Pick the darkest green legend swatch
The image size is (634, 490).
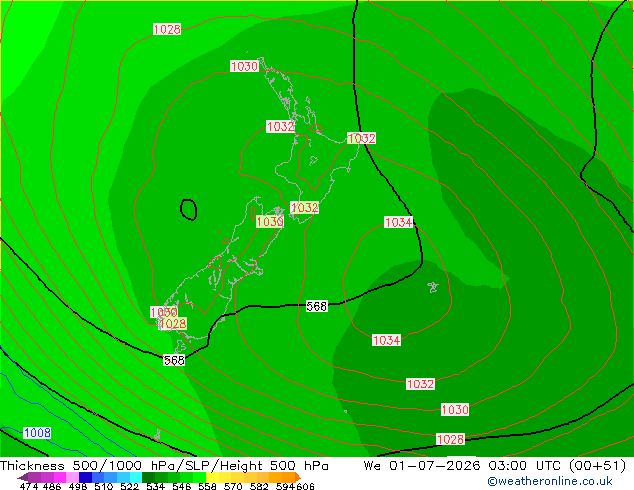pyautogui.click(x=148, y=477)
